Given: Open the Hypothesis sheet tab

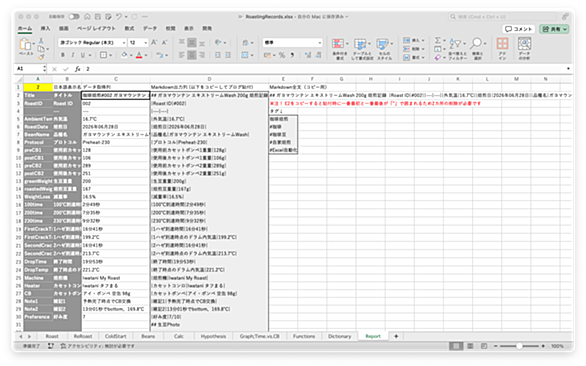Looking at the screenshot, I should 213,336.
